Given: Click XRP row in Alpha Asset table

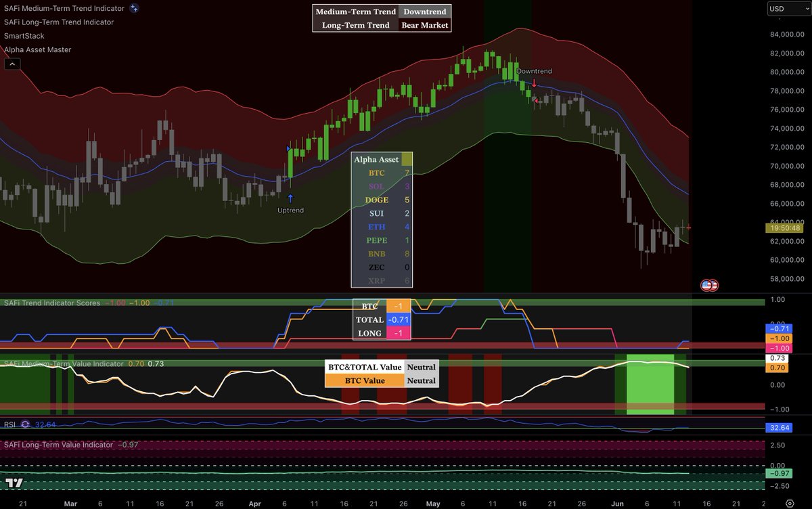Looking at the screenshot, I should click(382, 280).
